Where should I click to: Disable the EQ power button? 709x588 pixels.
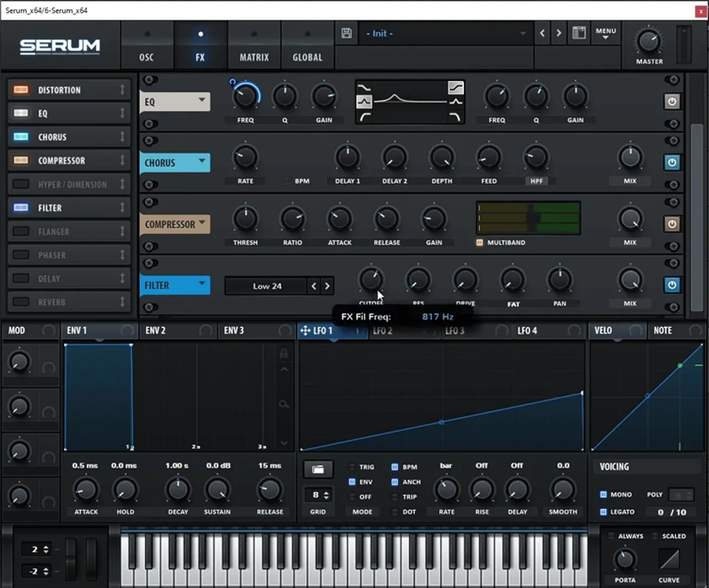(x=672, y=102)
